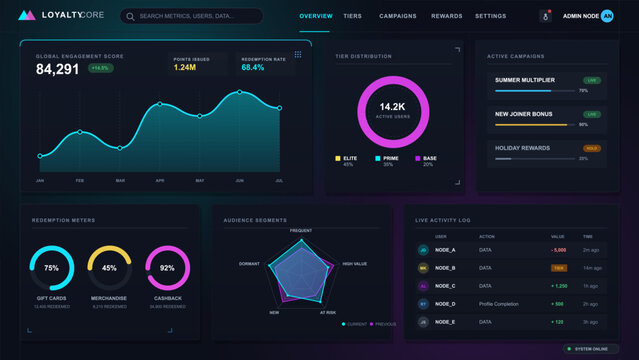Toggle the Previous series in radar legend
Viewport: 639px width, 360px height.
383,324
